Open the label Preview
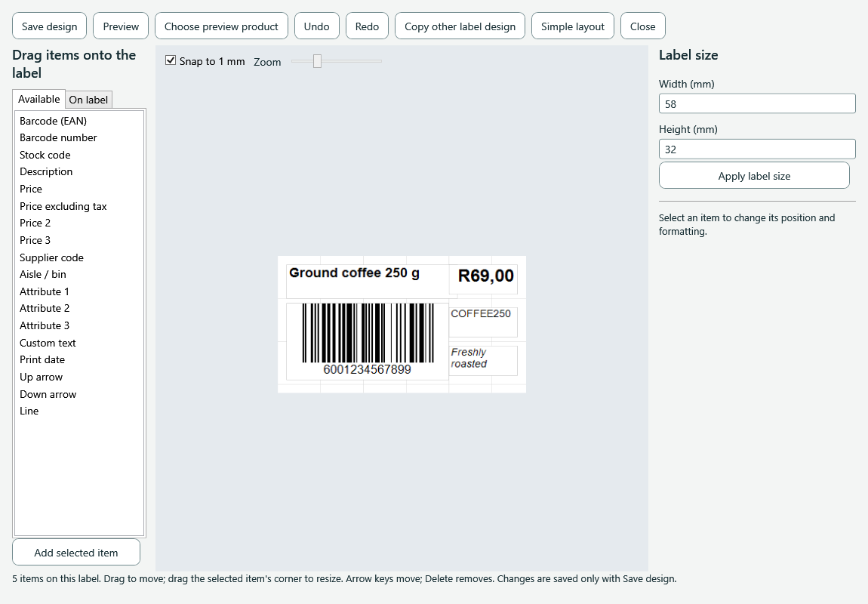Image resolution: width=868 pixels, height=604 pixels. [x=121, y=26]
